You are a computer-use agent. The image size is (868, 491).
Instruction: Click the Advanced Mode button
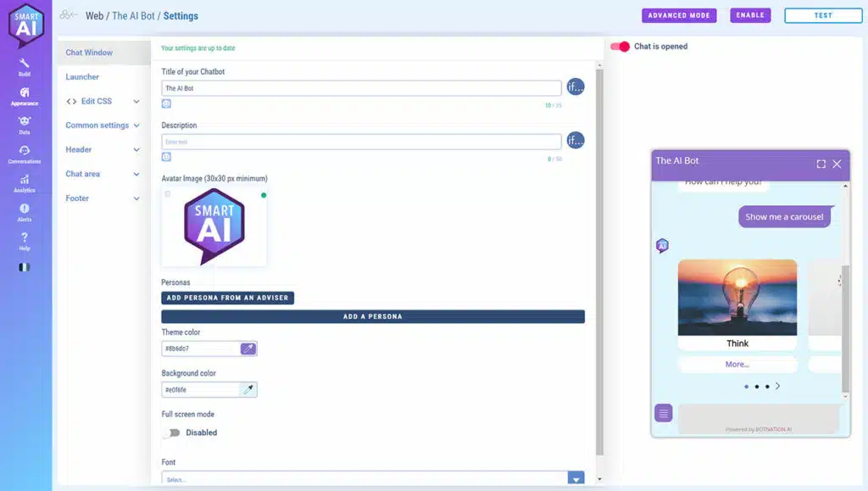pos(679,15)
